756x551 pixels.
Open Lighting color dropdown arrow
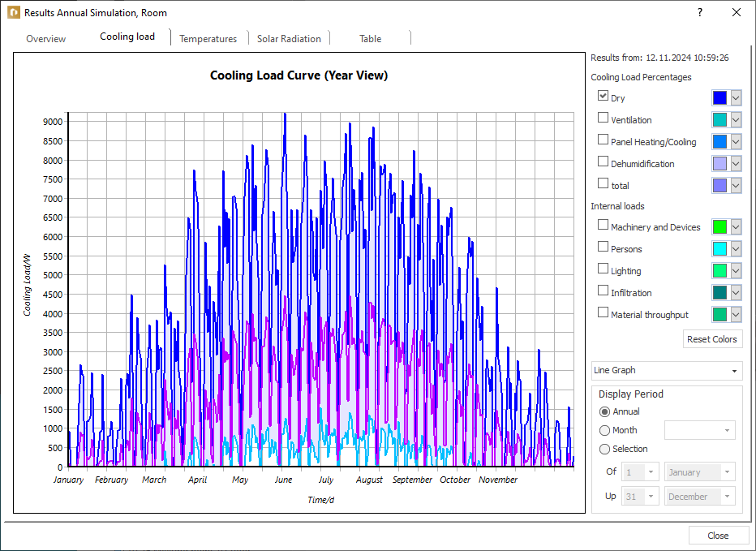point(736,271)
